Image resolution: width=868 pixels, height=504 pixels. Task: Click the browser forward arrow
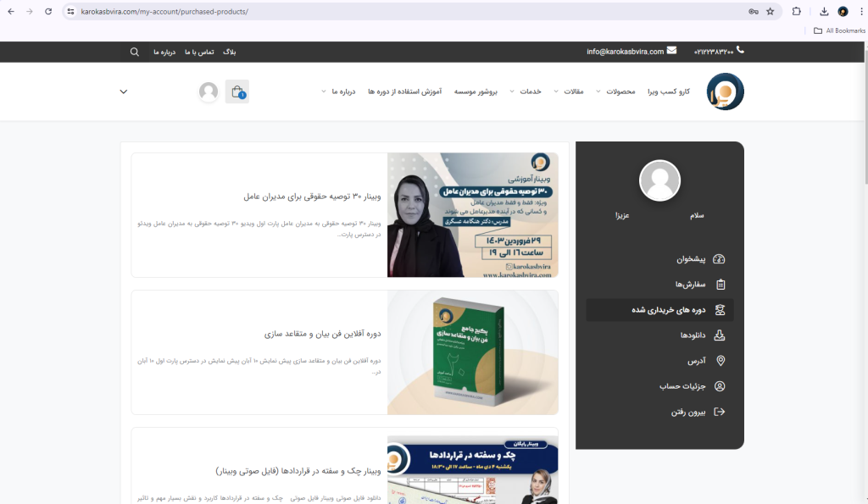30,11
